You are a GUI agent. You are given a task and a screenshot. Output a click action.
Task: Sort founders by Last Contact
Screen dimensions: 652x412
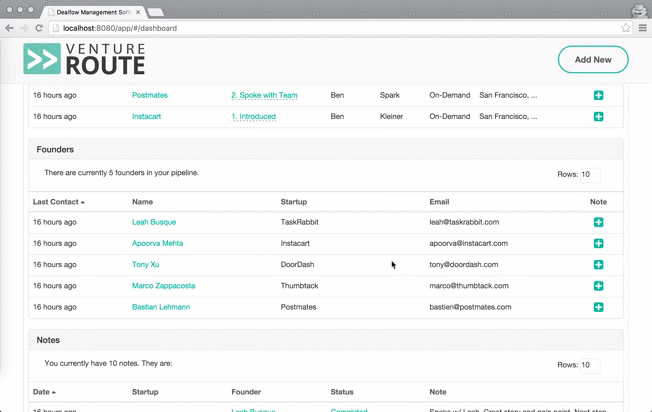pos(59,202)
